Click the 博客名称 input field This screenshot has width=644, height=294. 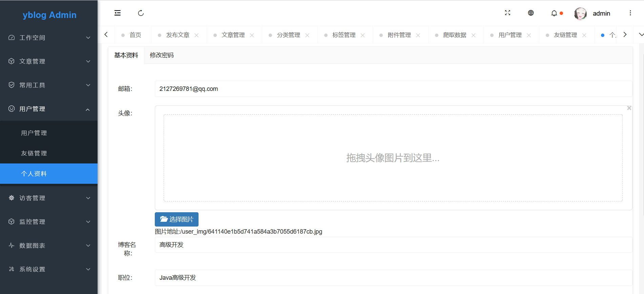pyautogui.click(x=393, y=245)
